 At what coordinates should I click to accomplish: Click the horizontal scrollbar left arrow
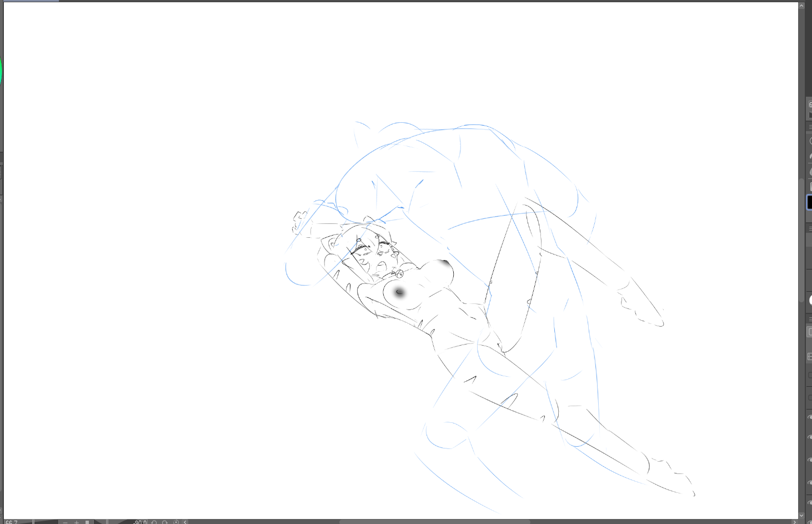185,522
